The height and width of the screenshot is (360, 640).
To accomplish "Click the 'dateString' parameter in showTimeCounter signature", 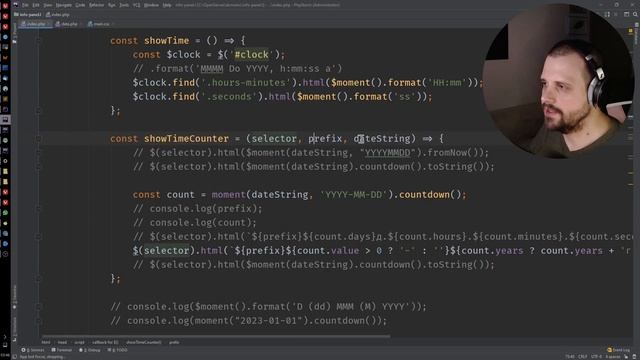I will coord(382,138).
